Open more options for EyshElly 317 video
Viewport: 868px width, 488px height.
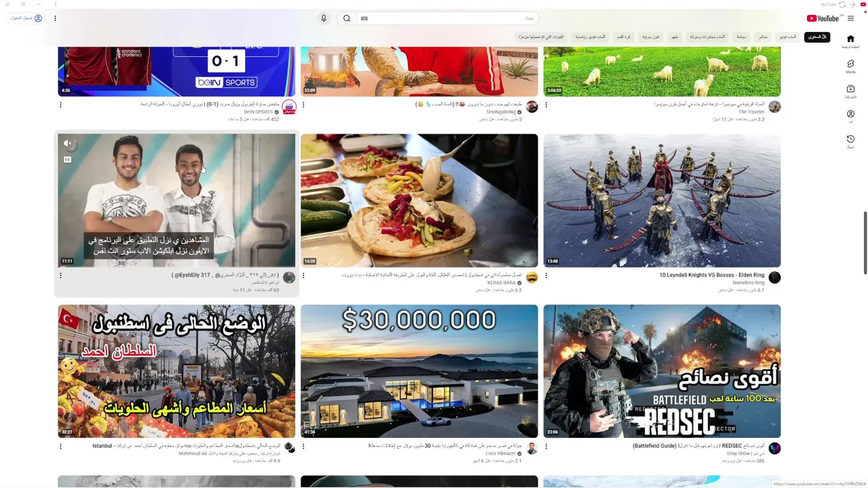click(x=60, y=275)
